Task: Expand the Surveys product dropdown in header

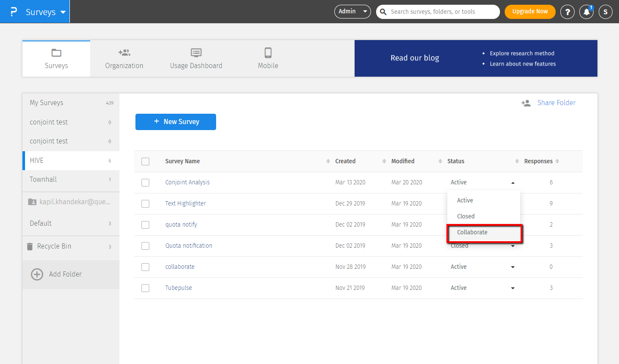Action: 63,12
